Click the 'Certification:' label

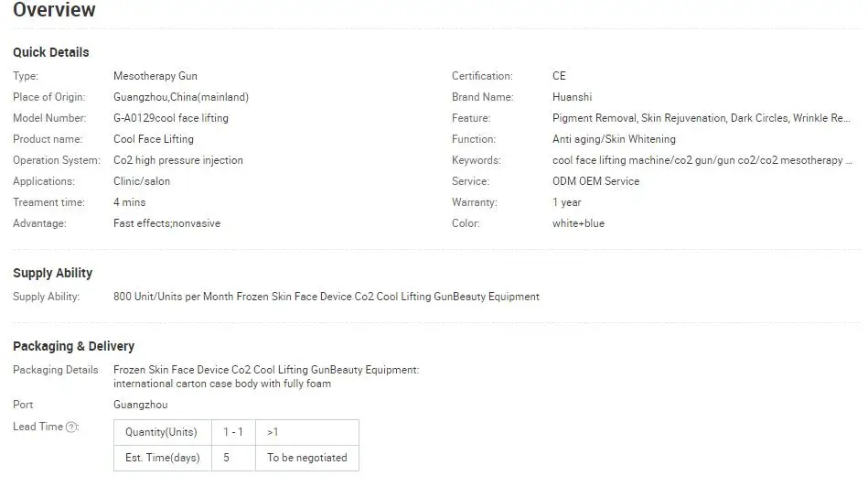(482, 76)
